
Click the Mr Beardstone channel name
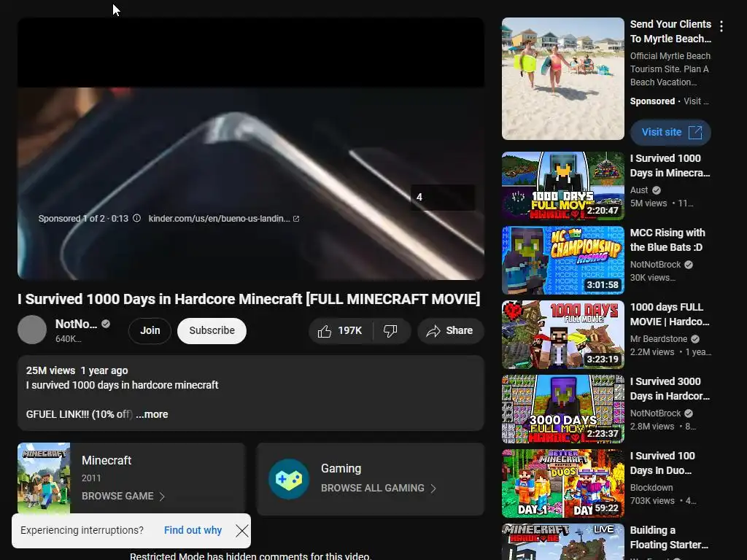(x=659, y=339)
